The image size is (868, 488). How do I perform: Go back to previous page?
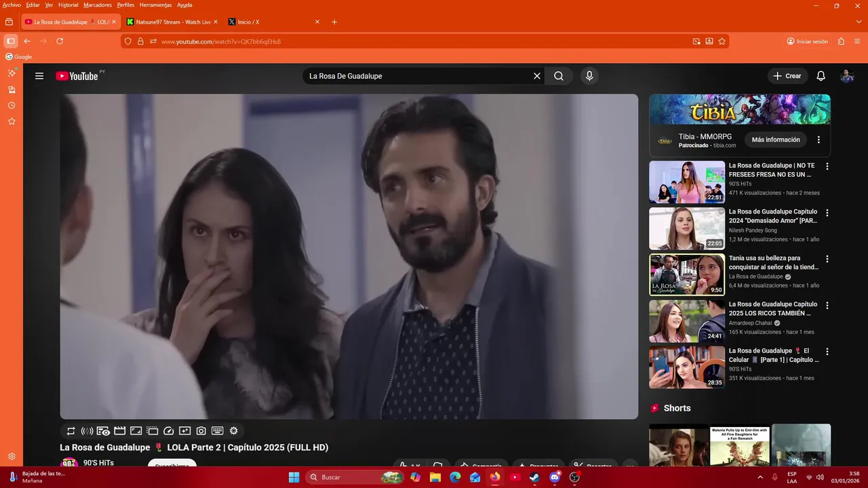coord(27,41)
